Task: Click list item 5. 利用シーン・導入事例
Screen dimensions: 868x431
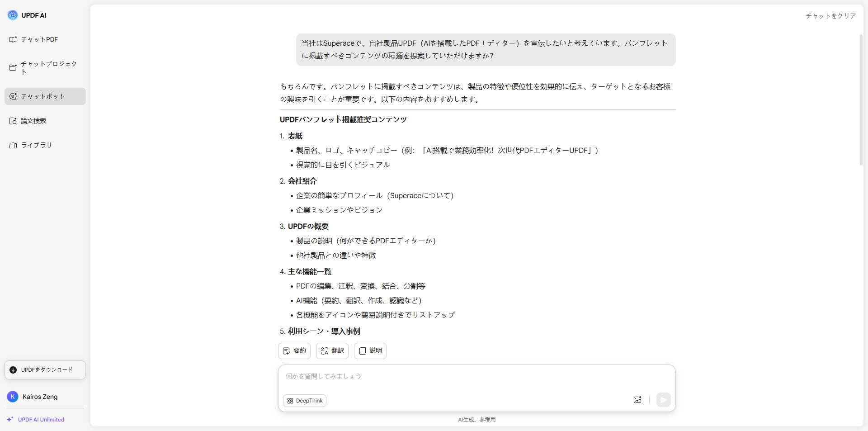Action: [x=320, y=332]
